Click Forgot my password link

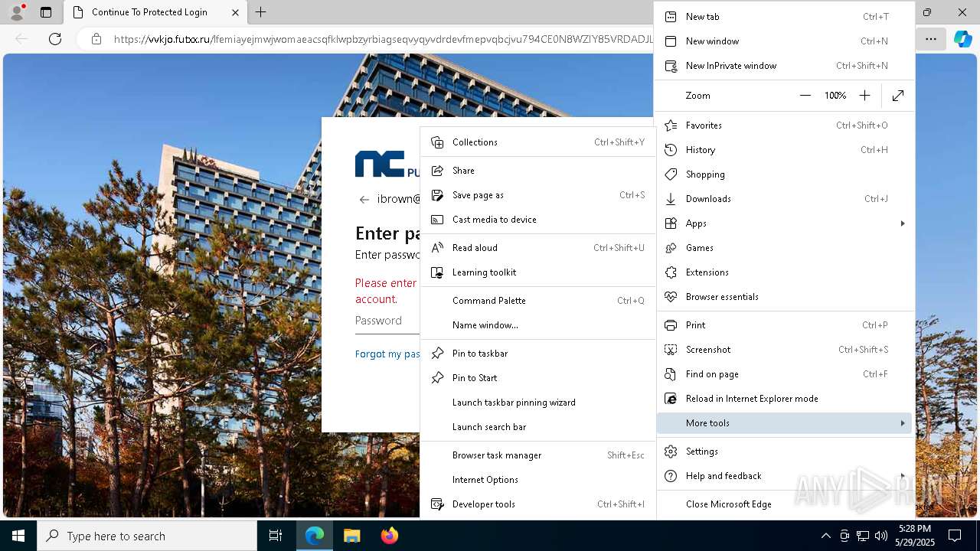(387, 354)
